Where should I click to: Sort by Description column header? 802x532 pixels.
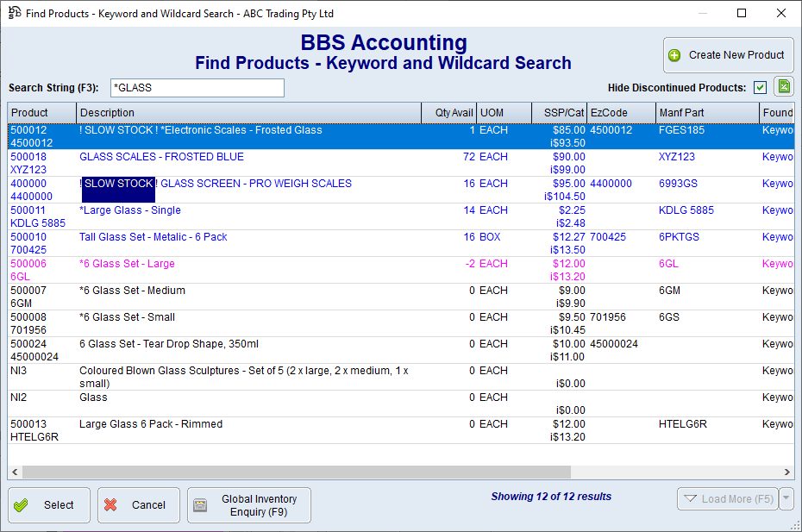248,113
